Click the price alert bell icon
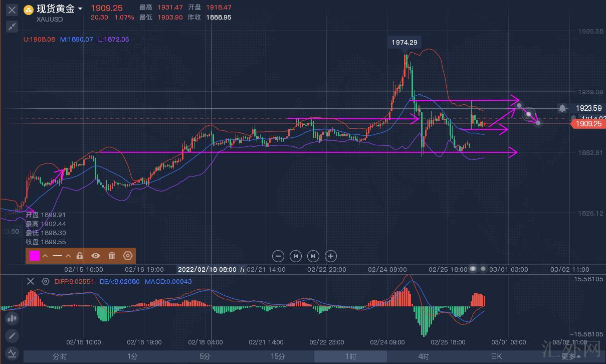 point(563,108)
